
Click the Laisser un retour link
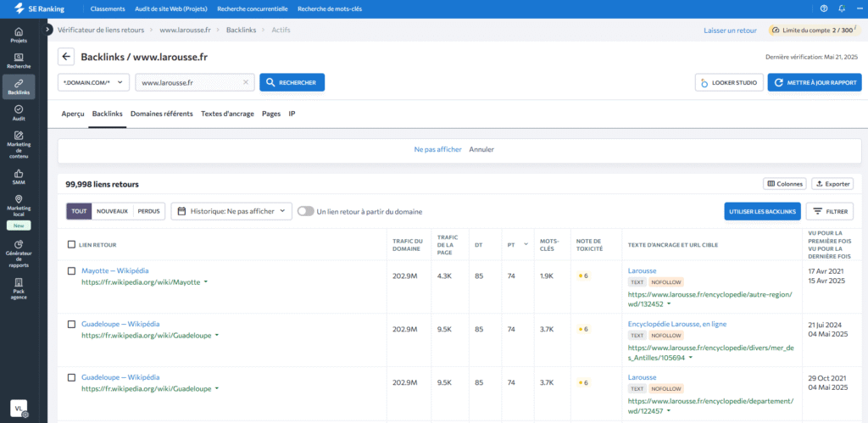730,31
